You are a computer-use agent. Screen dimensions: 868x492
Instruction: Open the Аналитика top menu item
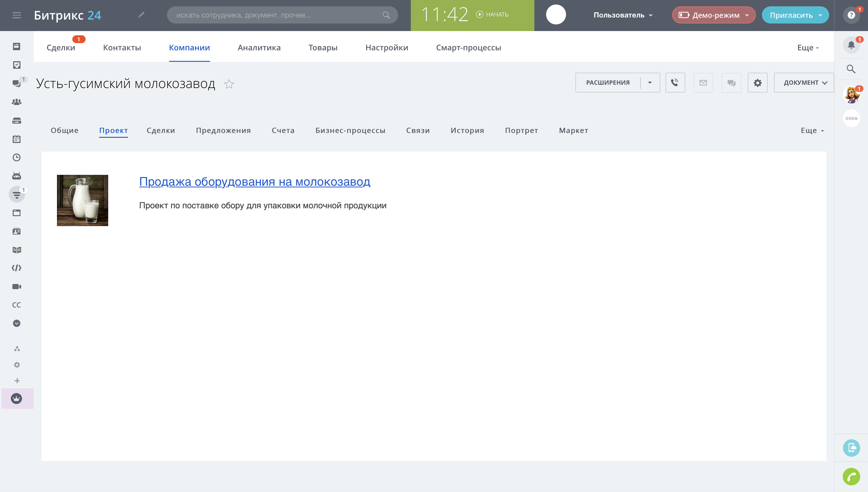pos(259,48)
